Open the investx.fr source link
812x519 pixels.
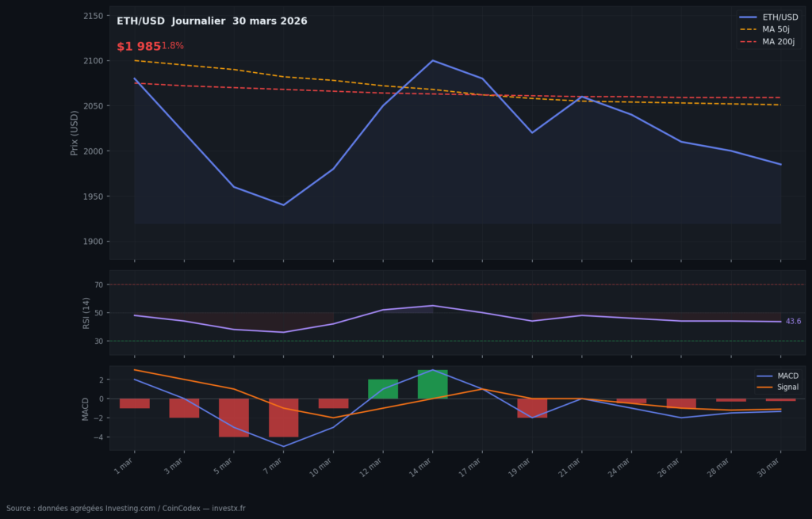pos(227,508)
